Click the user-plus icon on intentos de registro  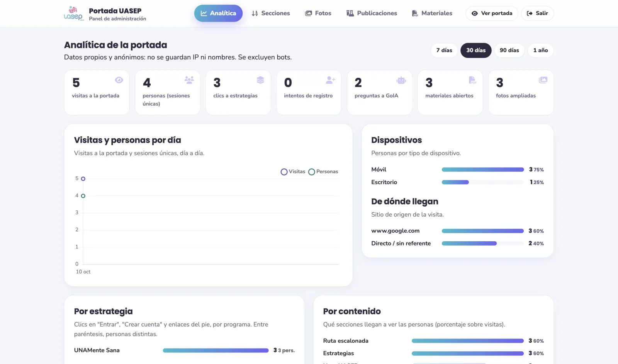(x=331, y=80)
